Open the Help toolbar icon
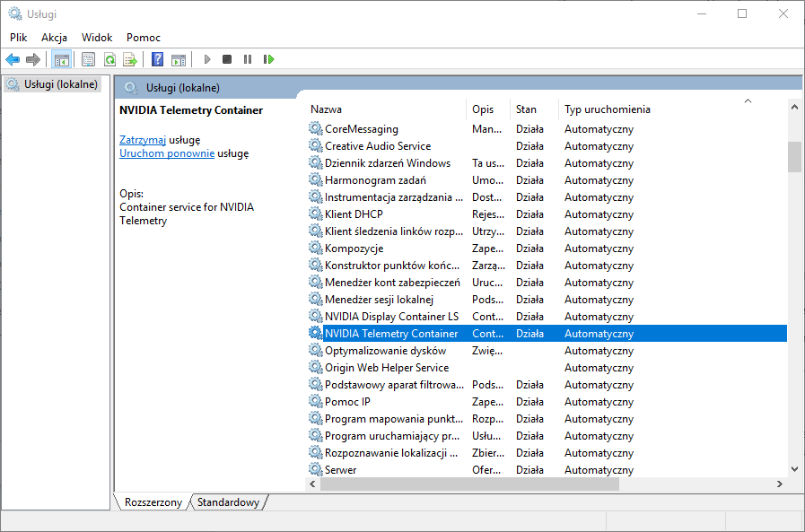 click(x=158, y=59)
